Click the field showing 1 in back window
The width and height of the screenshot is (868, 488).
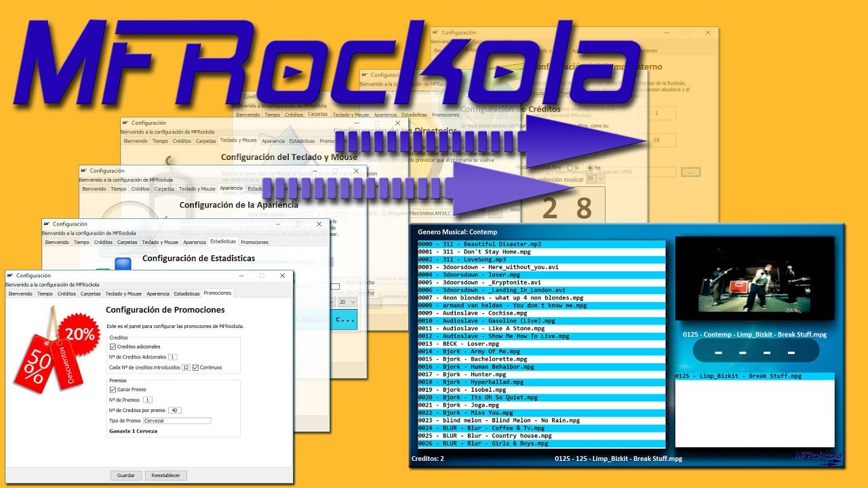click(656, 113)
